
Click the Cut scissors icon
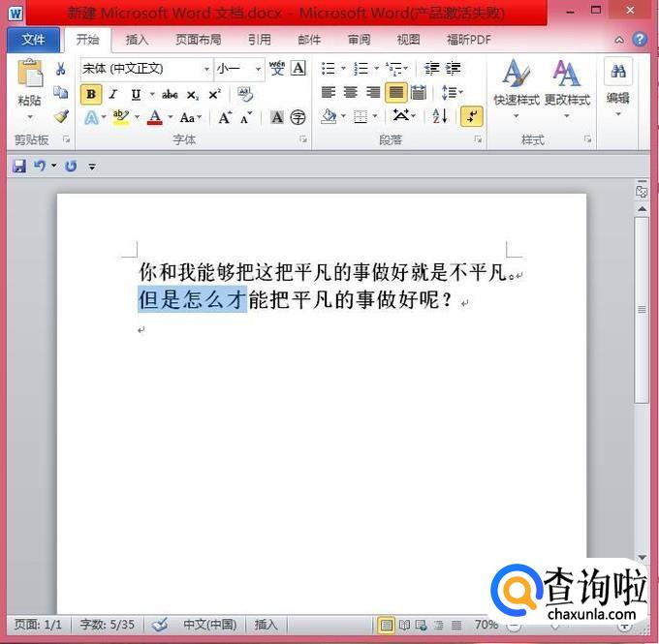pos(60,69)
